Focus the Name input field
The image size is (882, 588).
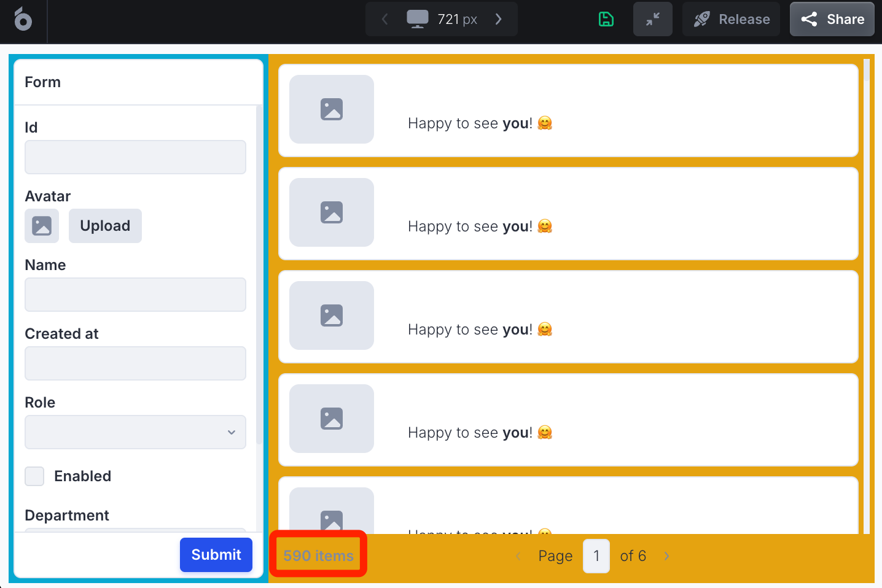coord(135,295)
